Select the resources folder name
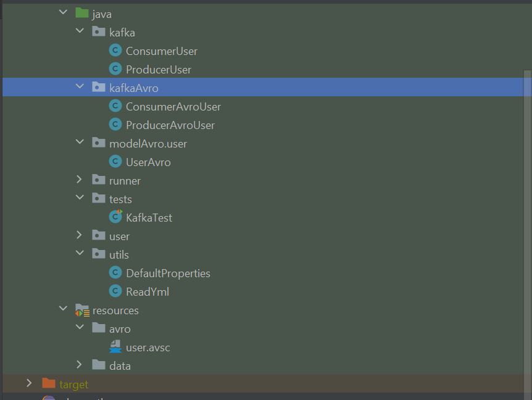Image resolution: width=532 pixels, height=400 pixels. click(x=115, y=310)
